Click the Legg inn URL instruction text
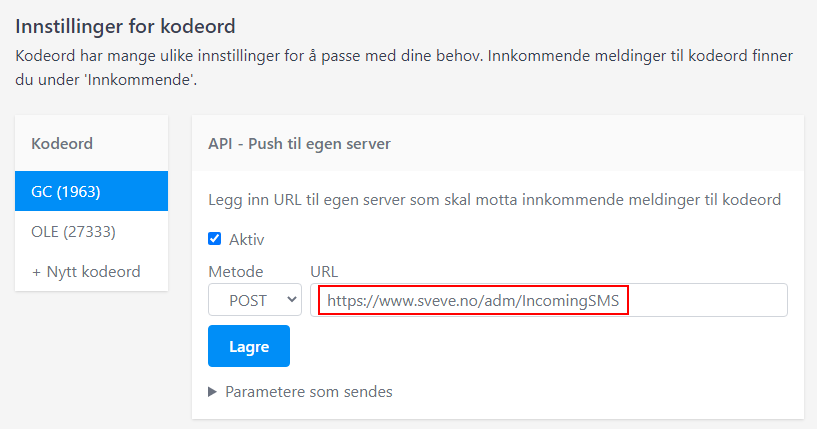Image resolution: width=817 pixels, height=429 pixels. coord(494,200)
